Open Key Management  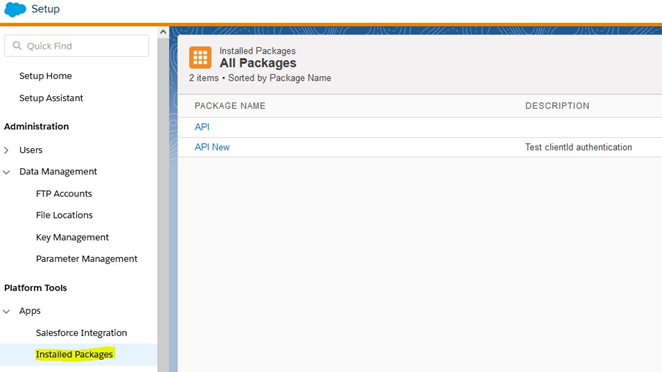click(72, 237)
